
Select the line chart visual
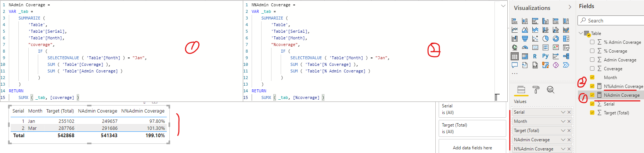pyautogui.click(x=515, y=30)
